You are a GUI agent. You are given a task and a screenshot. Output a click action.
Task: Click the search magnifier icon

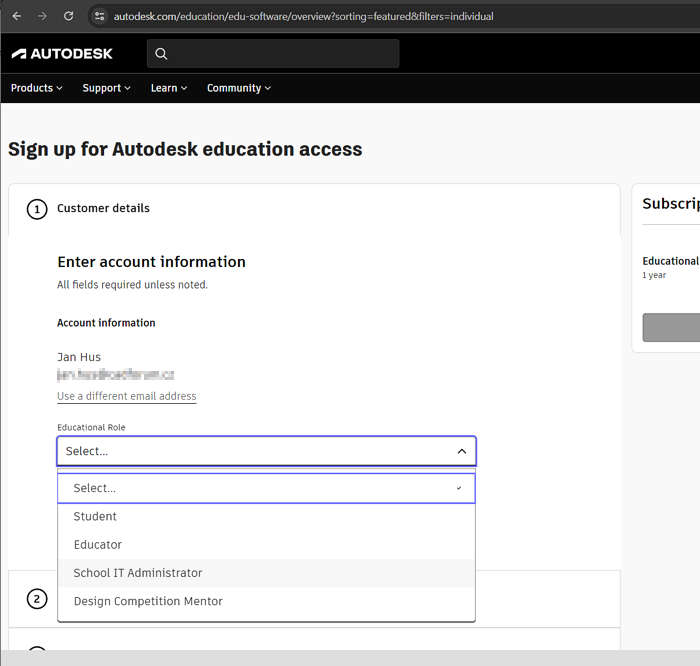tap(161, 54)
